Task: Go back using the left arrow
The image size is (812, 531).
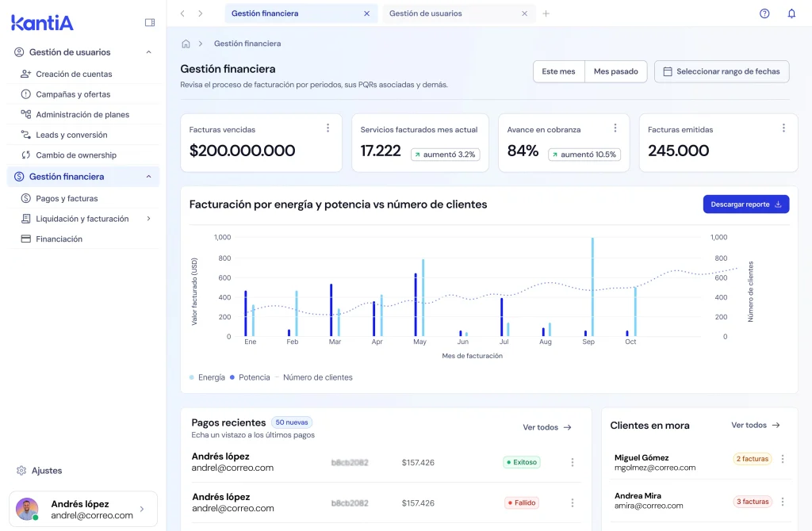Action: (183, 13)
